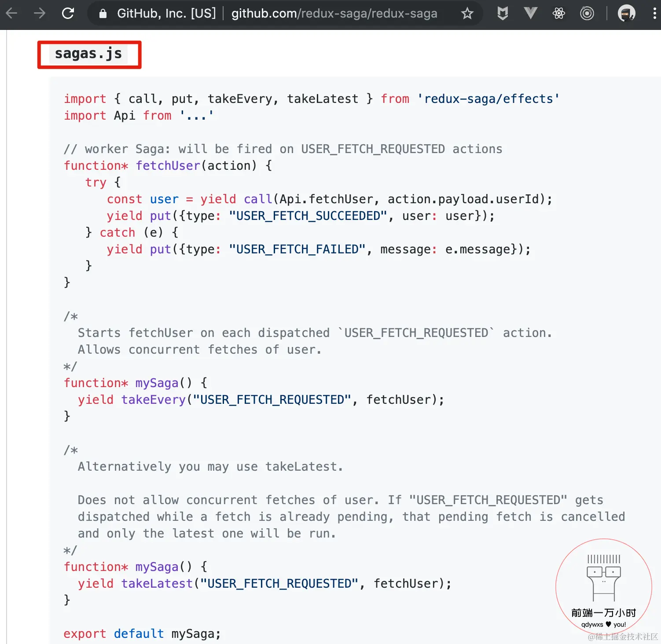
Task: Click 'Allows concurrent fetches of user.' comment
Action: [x=200, y=350]
